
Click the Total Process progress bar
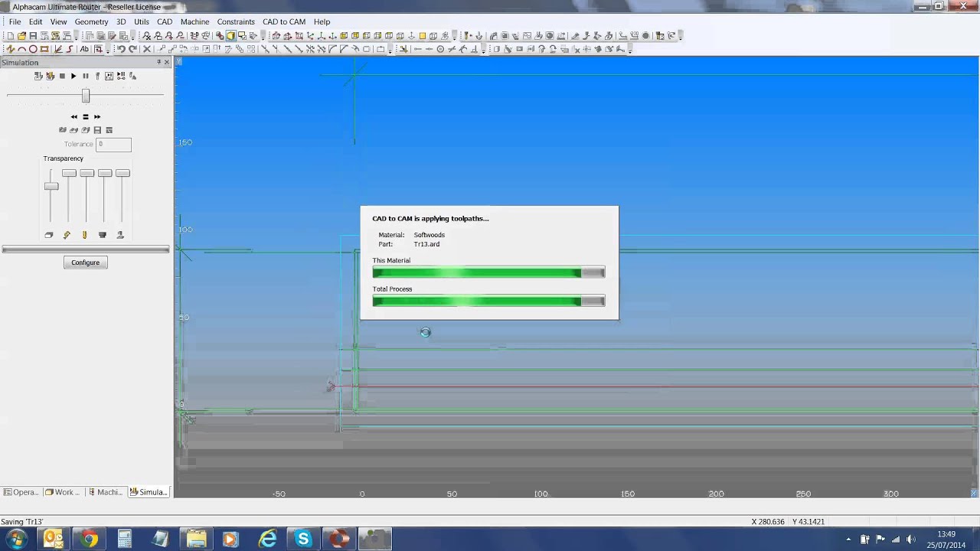click(x=488, y=301)
